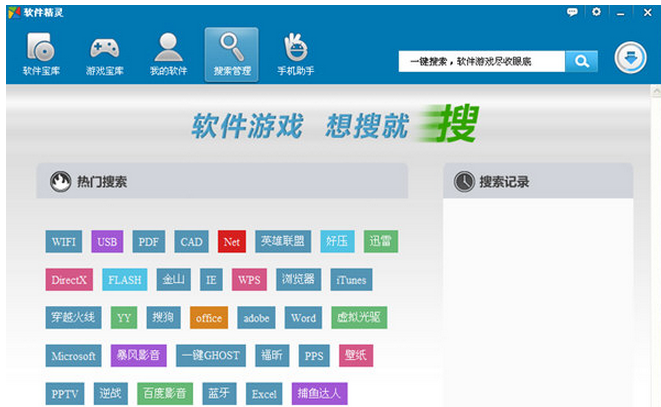Click the 虚拟光驱 tag
Viewport: 661px width, 407px height.
point(359,318)
